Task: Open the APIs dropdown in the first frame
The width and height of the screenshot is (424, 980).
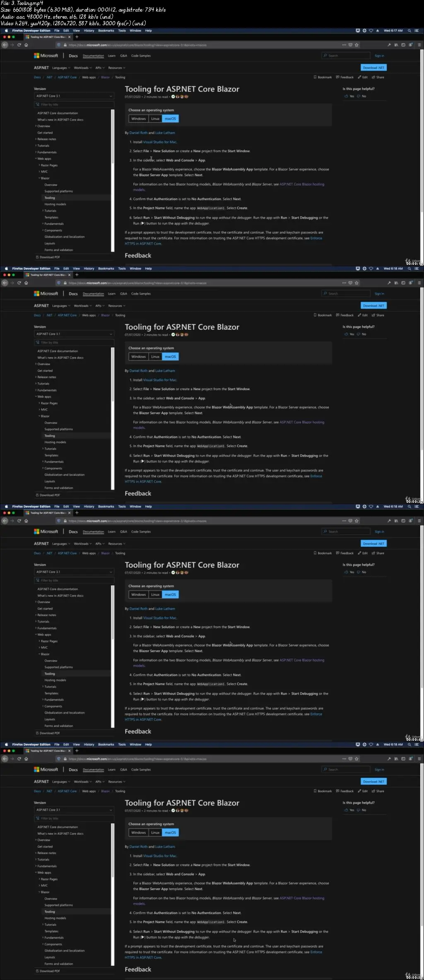Action: [x=100, y=68]
